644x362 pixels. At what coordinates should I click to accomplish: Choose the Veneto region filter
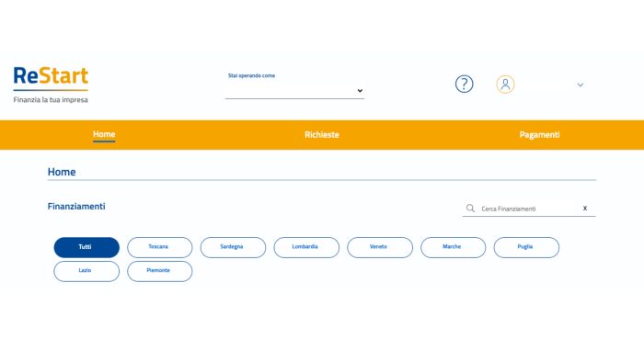[380, 247]
